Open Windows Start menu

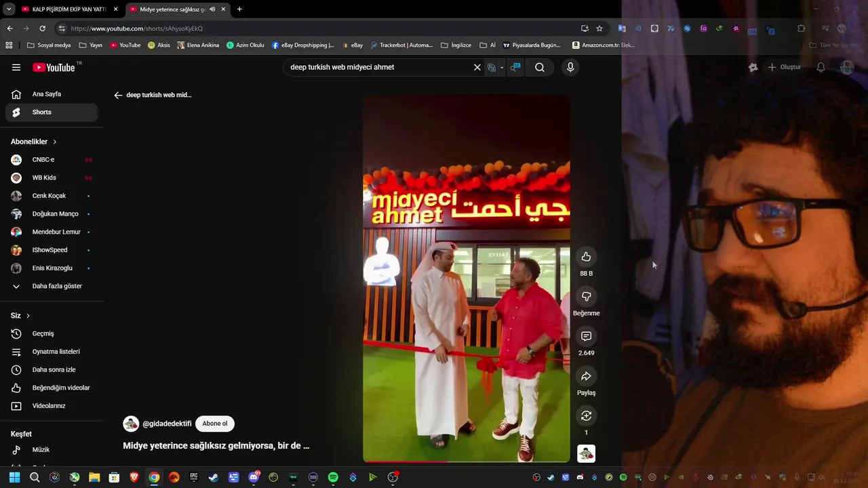pyautogui.click(x=15, y=477)
